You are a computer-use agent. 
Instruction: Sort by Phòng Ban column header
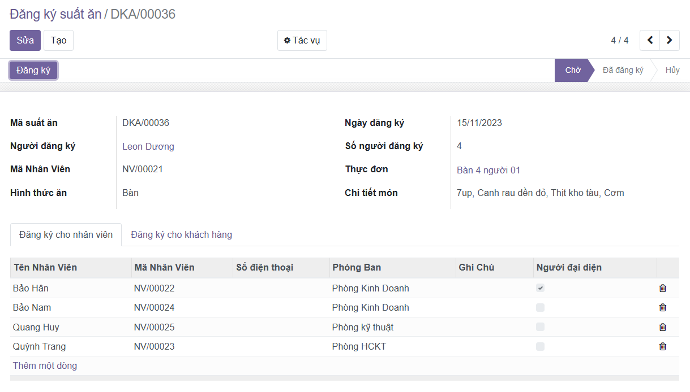(392, 267)
